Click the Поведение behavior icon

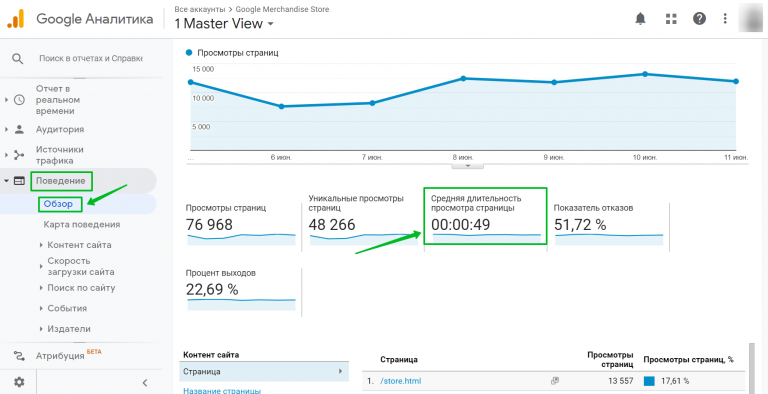[x=19, y=181]
